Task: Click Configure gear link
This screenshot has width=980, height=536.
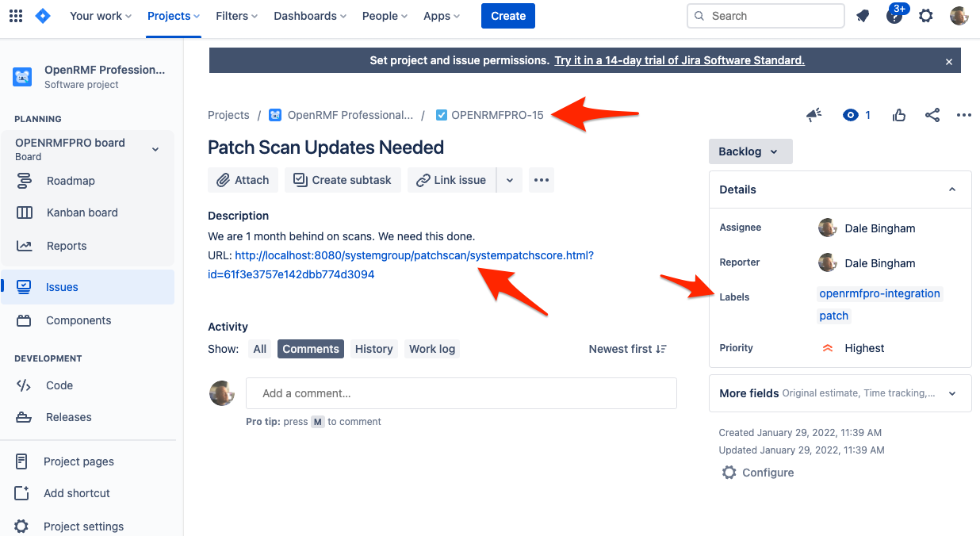Action: click(x=758, y=473)
